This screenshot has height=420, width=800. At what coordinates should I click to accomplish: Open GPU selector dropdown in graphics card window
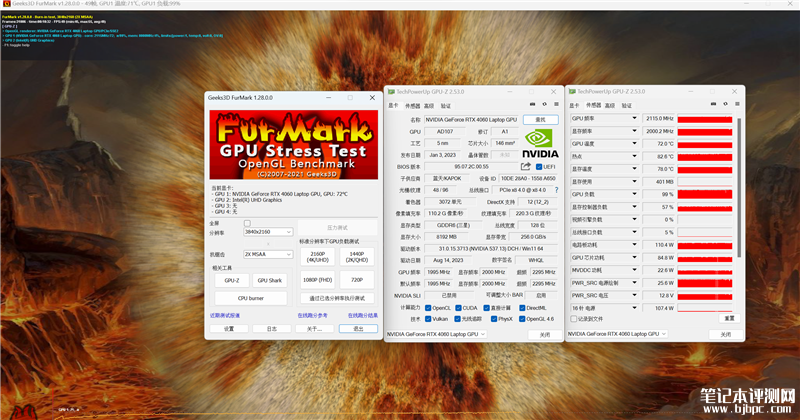(x=436, y=334)
